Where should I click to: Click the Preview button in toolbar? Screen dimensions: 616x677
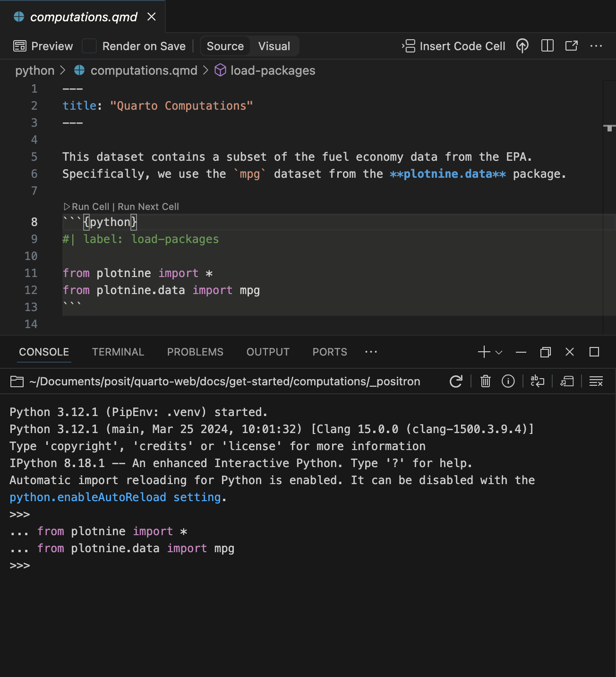click(43, 46)
